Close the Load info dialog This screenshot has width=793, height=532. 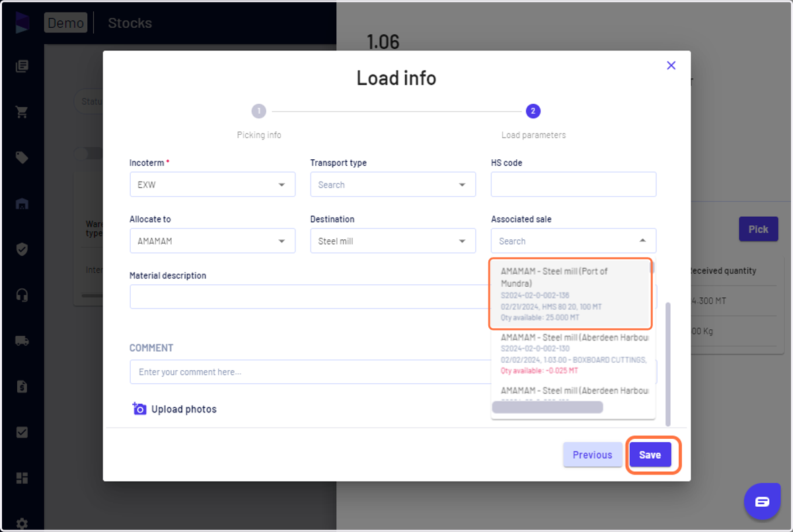(x=671, y=65)
